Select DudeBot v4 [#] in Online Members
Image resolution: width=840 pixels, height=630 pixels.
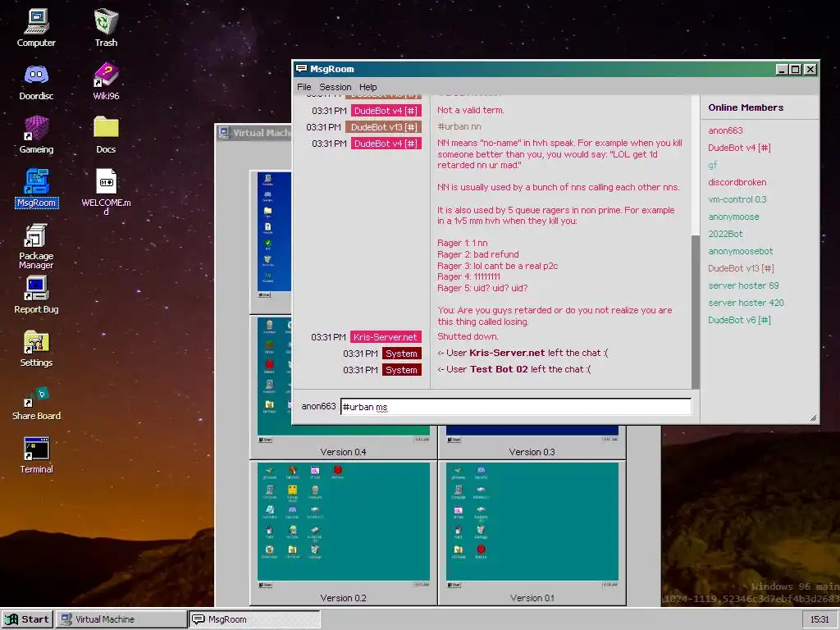pos(739,148)
